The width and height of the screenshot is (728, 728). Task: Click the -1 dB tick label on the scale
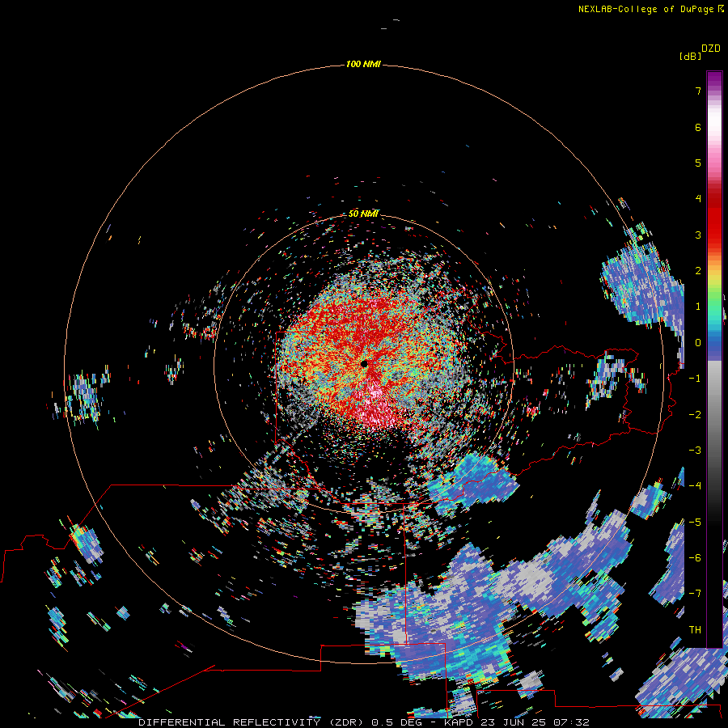[695, 379]
